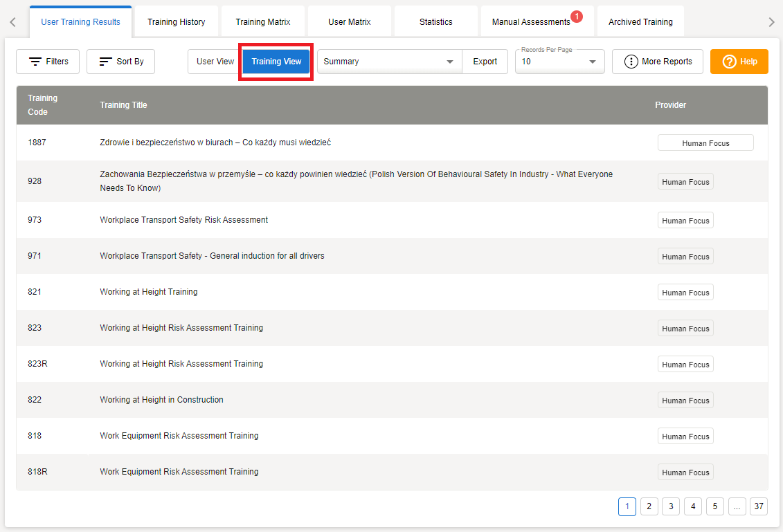Click Manual Assessments notification badge

(577, 16)
